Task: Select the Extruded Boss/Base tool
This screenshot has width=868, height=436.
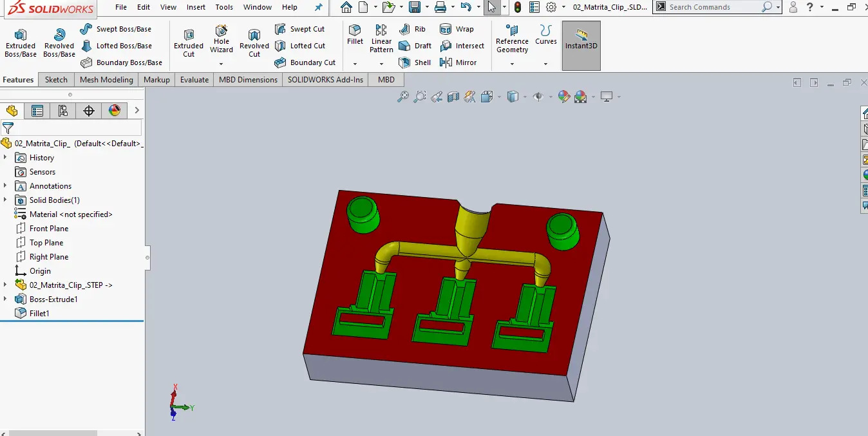Action: pos(20,40)
